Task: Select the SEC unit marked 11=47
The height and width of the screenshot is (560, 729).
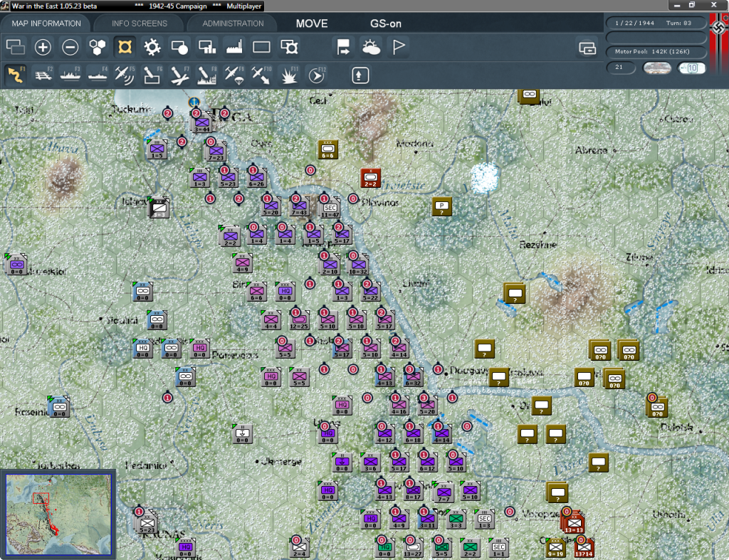Action: tap(330, 208)
